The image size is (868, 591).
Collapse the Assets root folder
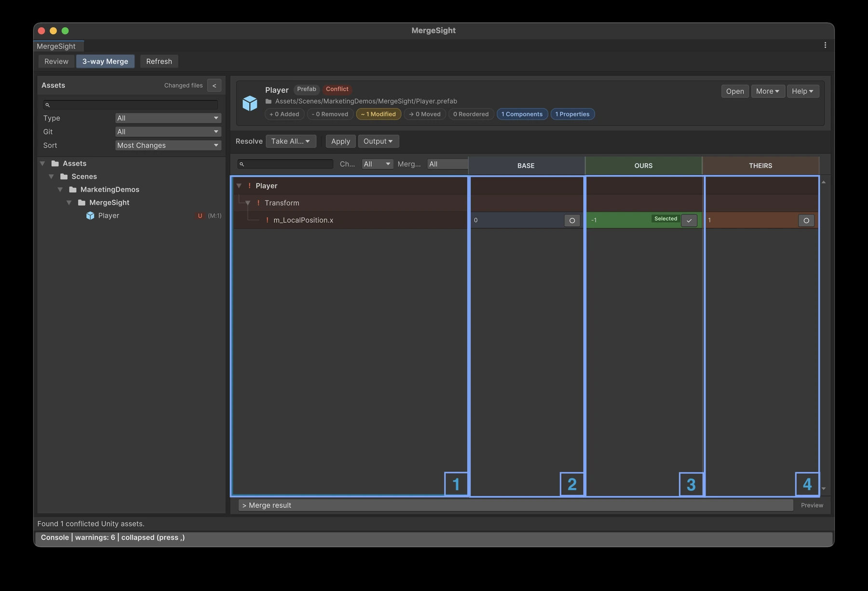click(42, 164)
